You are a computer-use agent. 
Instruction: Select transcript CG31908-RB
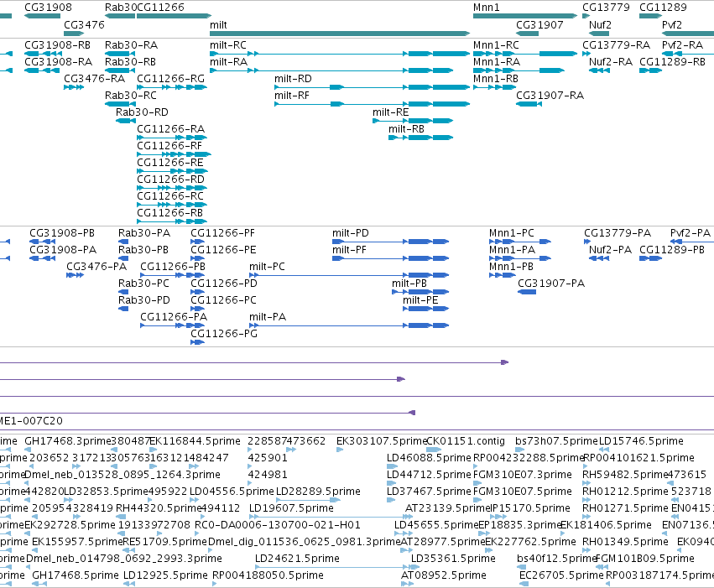(x=44, y=54)
